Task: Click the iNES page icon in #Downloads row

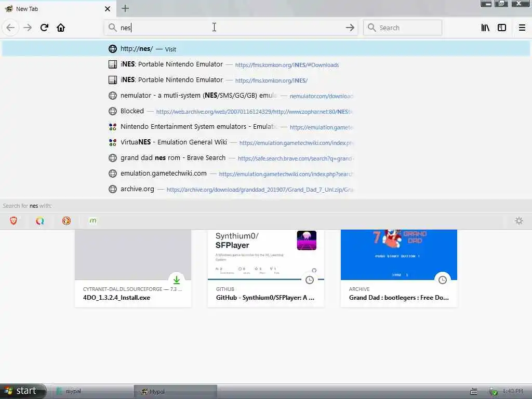Action: pyautogui.click(x=113, y=64)
